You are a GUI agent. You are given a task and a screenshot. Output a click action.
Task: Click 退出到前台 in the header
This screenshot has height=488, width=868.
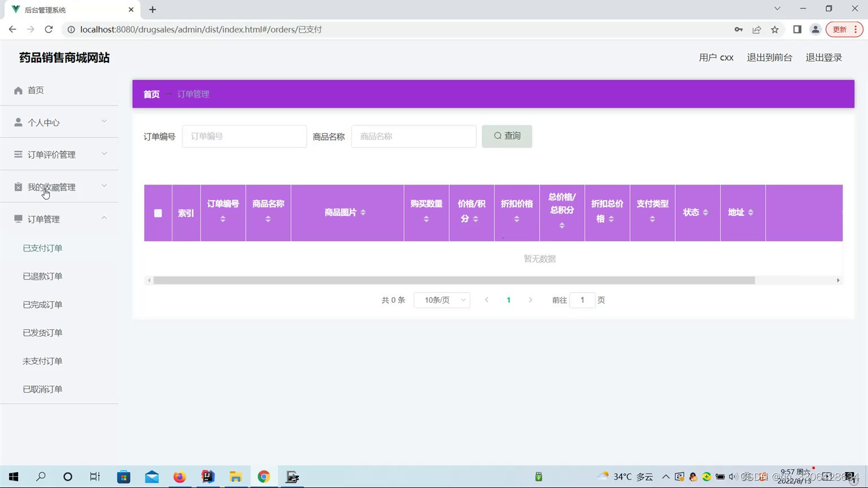770,58
